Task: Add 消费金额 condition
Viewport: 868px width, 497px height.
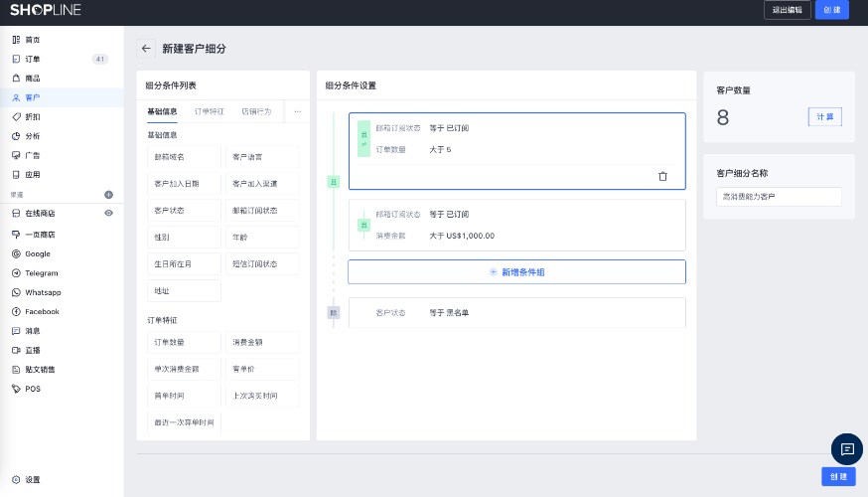Action: pos(262,342)
